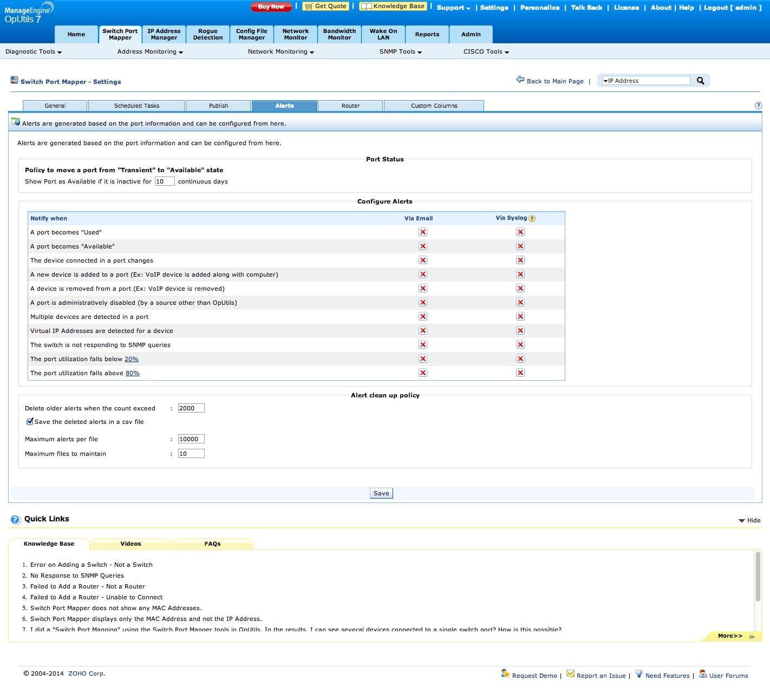Toggle email alert for port becomes "Used"

click(x=423, y=232)
